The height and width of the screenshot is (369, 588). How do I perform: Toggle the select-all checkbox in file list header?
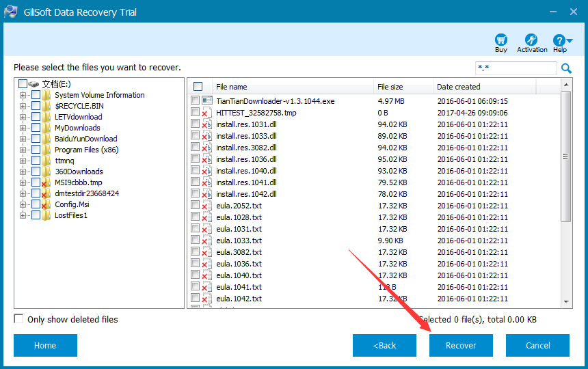coord(198,87)
